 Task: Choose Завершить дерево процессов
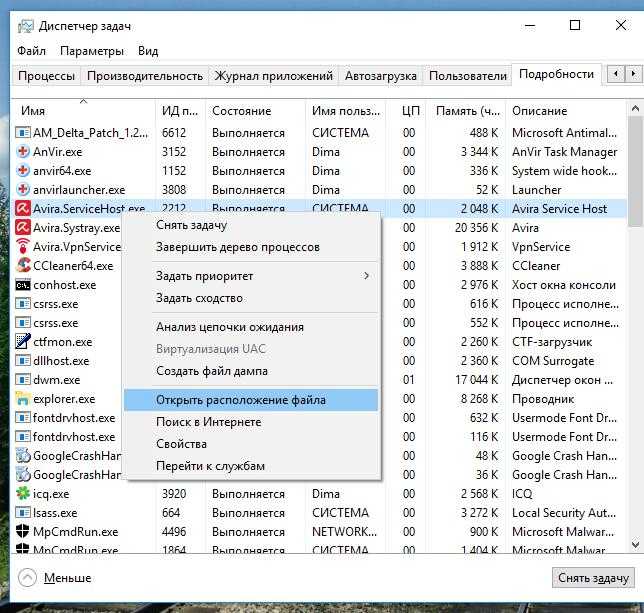[251, 247]
